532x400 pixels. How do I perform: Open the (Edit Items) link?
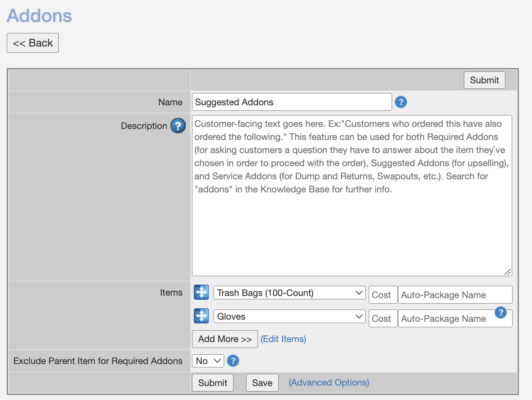283,339
